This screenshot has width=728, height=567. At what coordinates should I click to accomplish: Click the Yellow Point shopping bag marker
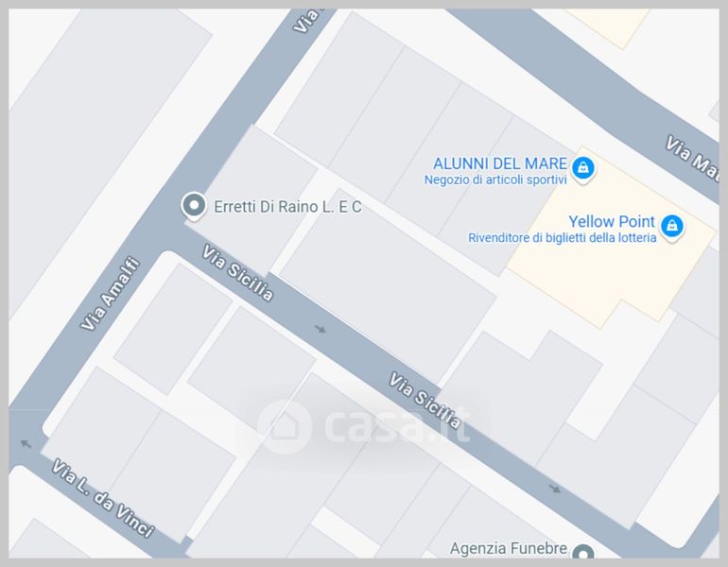672,227
